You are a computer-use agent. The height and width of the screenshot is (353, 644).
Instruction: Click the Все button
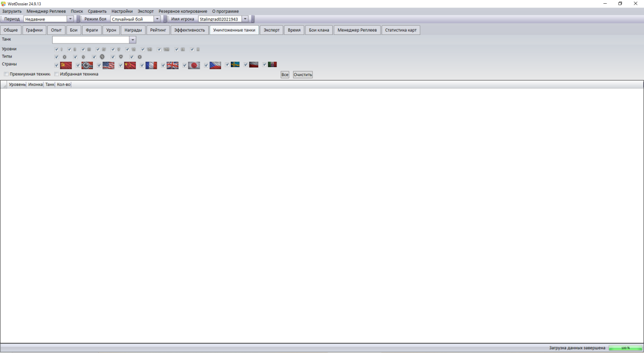pyautogui.click(x=285, y=75)
